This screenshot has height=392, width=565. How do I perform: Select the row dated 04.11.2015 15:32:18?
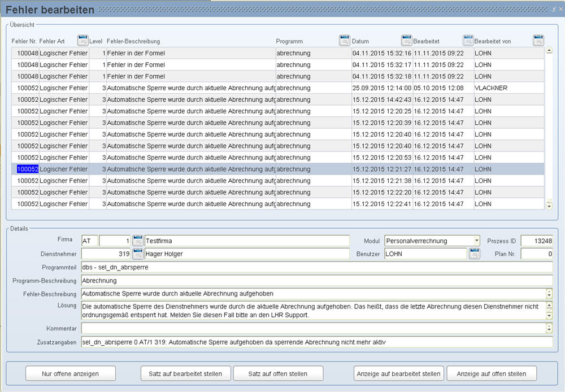[278, 76]
